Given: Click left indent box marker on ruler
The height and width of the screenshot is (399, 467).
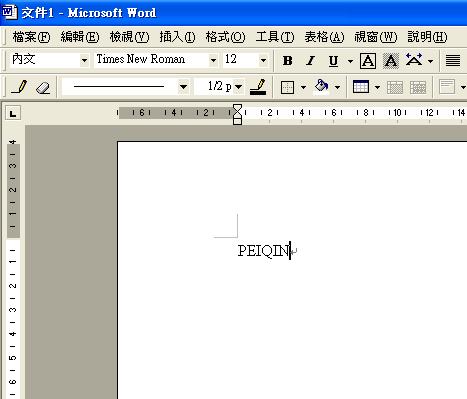Looking at the screenshot, I should tap(237, 121).
